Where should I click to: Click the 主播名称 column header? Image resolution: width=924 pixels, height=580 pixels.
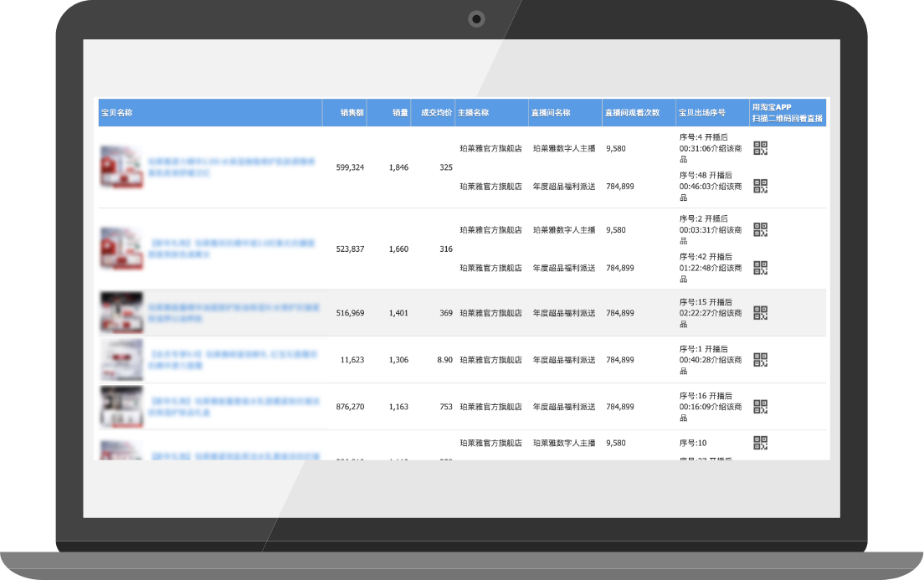click(473, 113)
